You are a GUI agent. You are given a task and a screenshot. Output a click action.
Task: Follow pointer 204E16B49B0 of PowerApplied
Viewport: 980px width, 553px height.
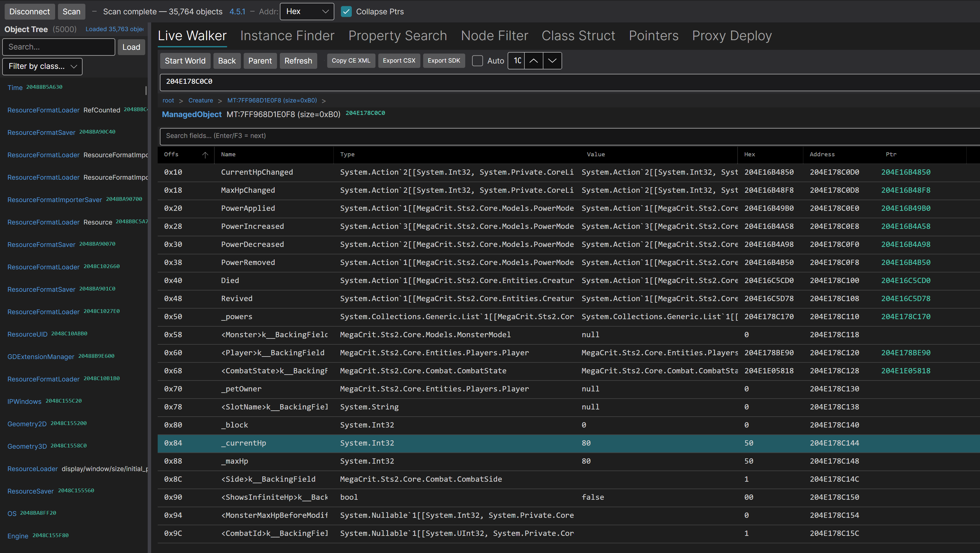click(x=906, y=208)
